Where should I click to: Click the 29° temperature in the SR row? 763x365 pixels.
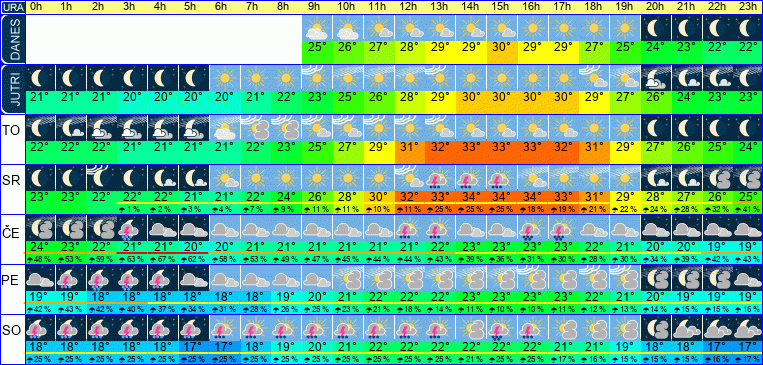click(625, 197)
